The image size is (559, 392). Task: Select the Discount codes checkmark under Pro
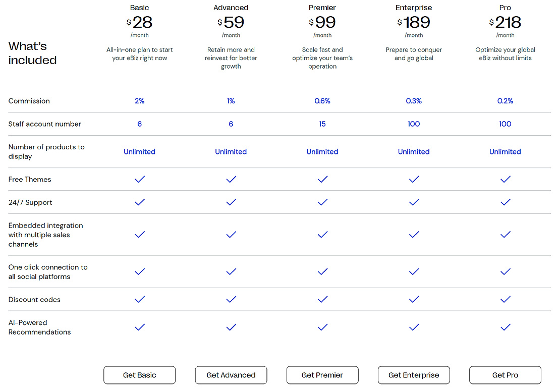click(x=505, y=299)
